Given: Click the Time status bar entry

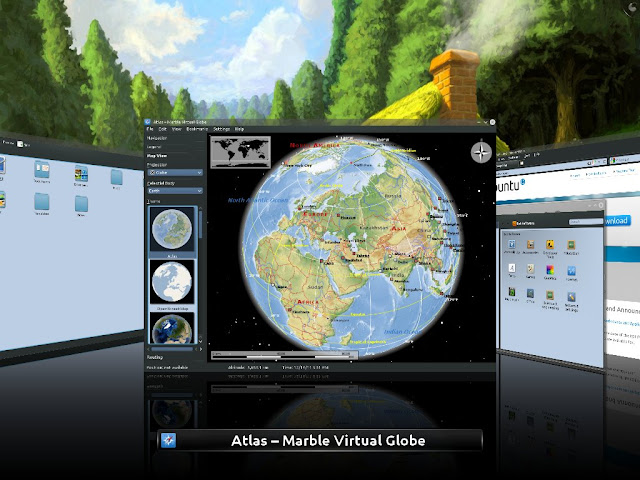Looking at the screenshot, I should click(305, 367).
